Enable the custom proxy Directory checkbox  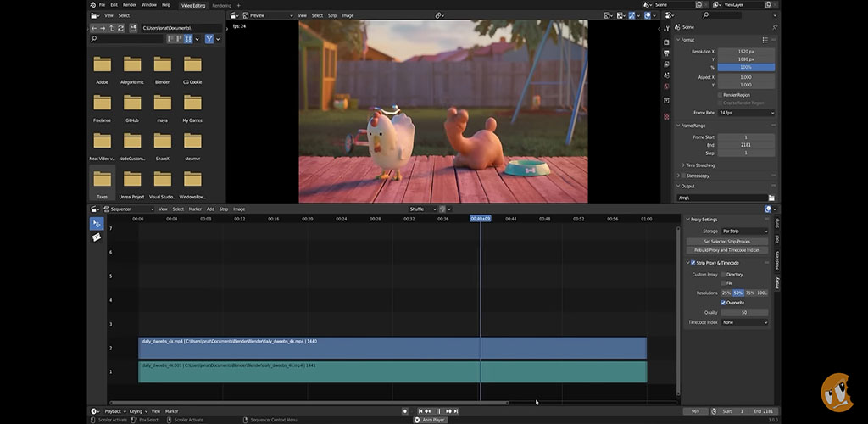(x=723, y=275)
